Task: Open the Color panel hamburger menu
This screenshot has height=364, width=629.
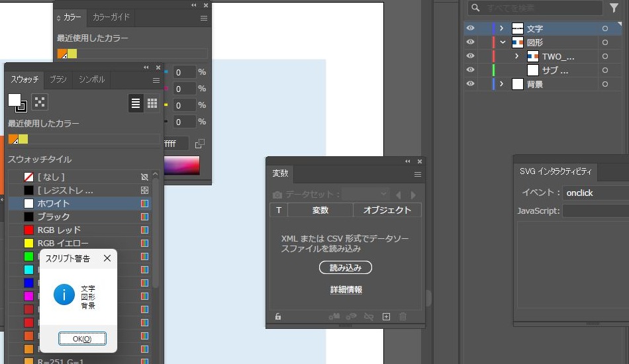Action: click(204, 19)
